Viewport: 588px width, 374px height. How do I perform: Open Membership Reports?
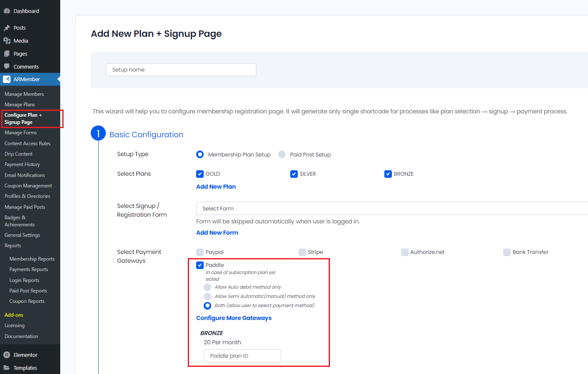point(32,259)
